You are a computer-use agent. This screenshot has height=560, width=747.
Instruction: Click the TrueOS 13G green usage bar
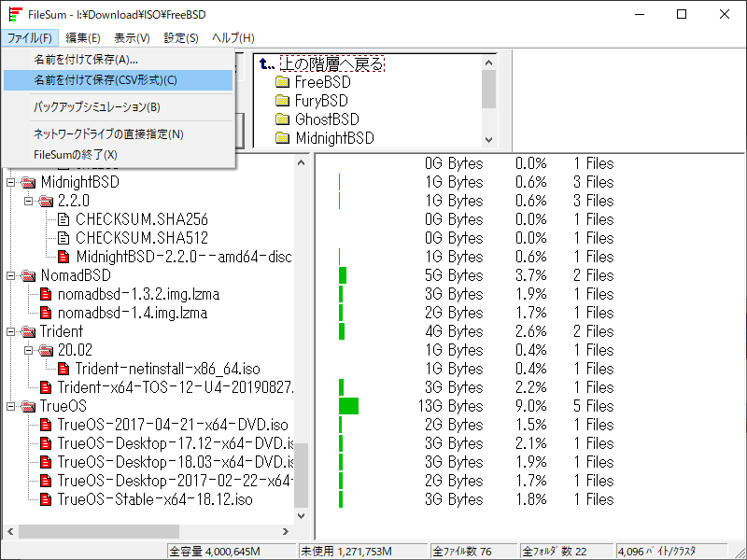348,406
